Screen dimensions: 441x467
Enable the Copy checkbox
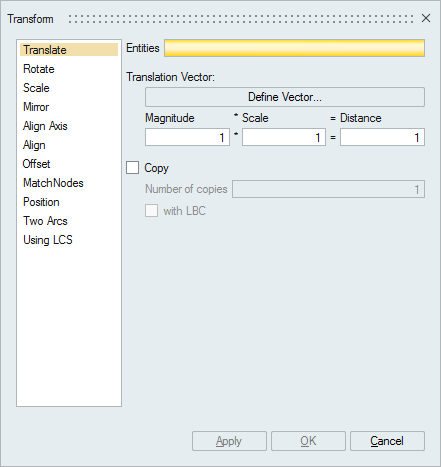pyautogui.click(x=132, y=168)
